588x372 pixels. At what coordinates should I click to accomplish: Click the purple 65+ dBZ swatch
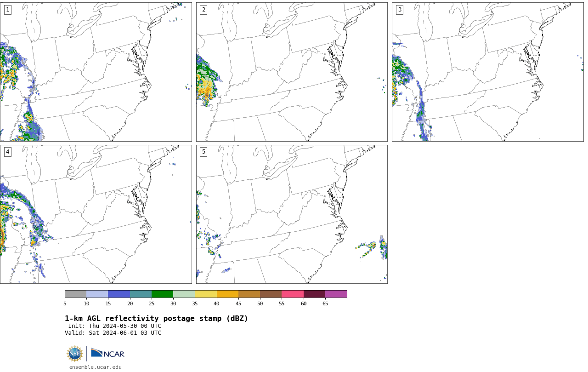tap(336, 294)
